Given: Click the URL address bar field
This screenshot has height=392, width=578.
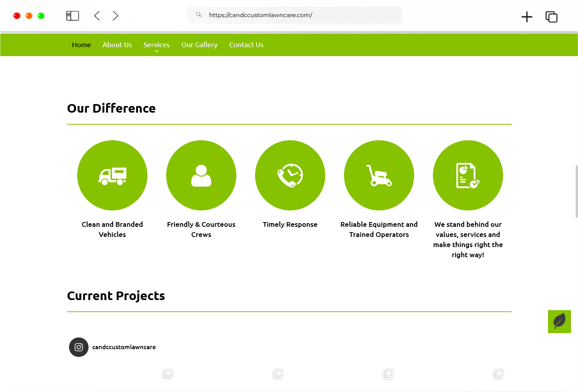Looking at the screenshot, I should point(296,15).
